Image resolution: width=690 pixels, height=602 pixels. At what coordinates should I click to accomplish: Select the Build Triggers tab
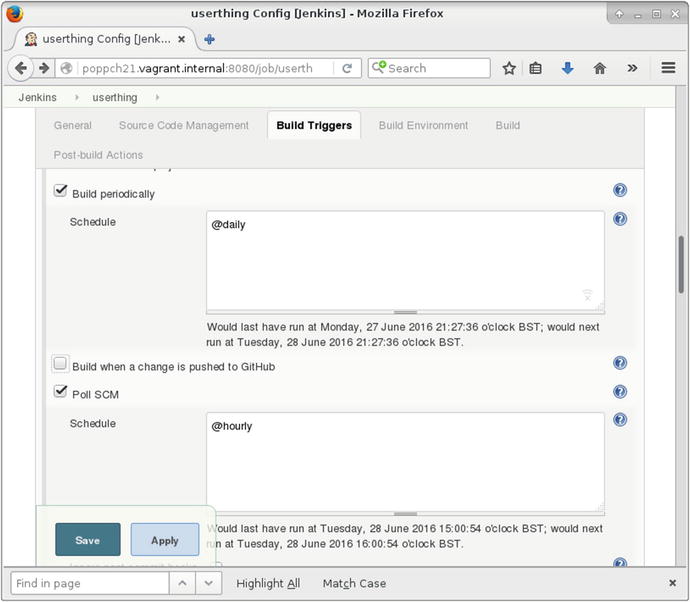[x=314, y=125]
